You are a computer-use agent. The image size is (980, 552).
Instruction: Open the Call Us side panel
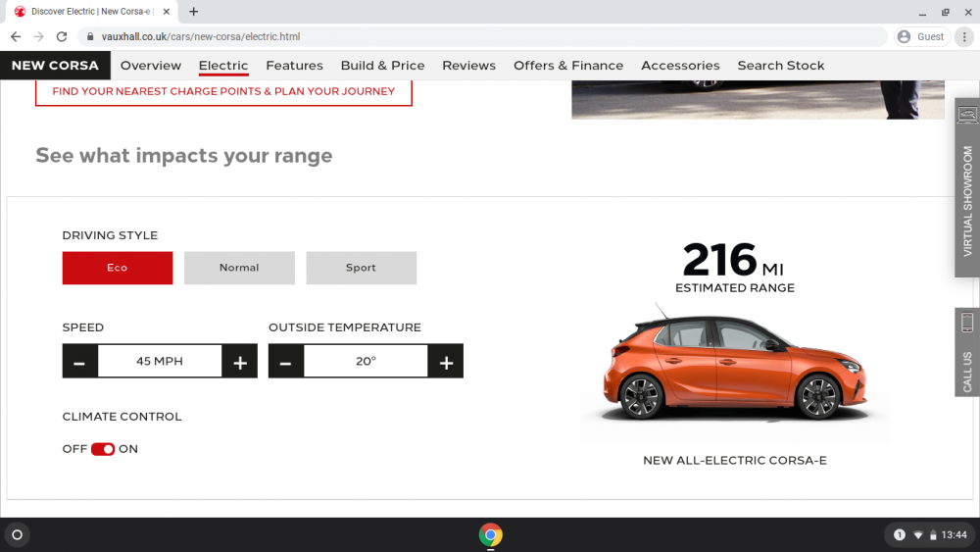(967, 352)
